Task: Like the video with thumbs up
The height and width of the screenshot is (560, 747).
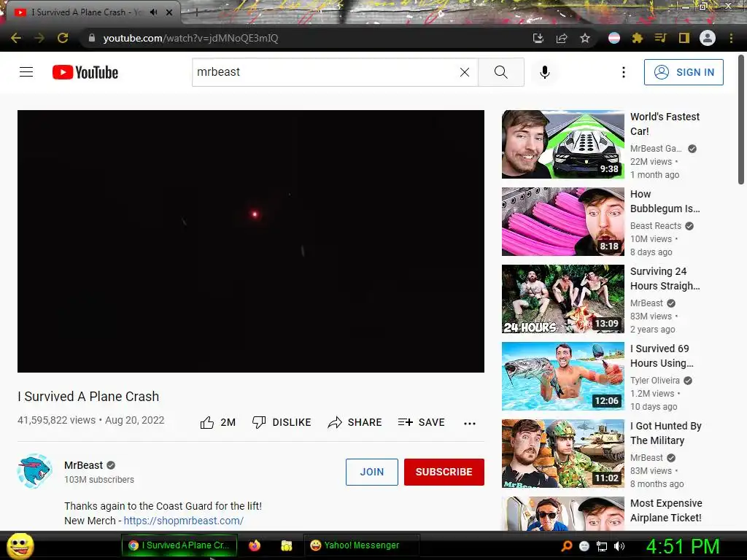Action: click(x=217, y=422)
